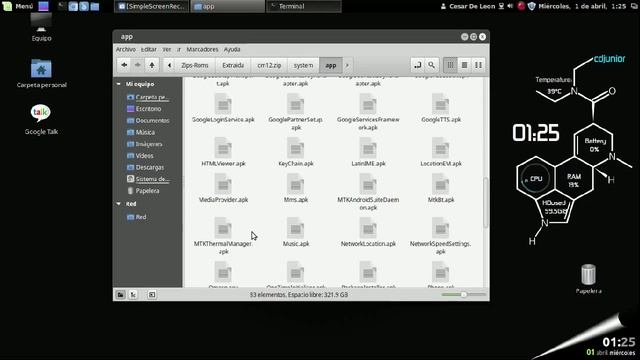This screenshot has width=640, height=360.
Task: Switch to list view
Action: [x=464, y=65]
